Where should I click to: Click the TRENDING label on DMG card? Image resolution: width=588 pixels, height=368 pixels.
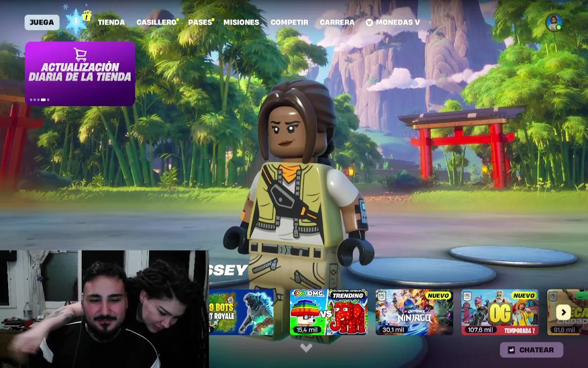tap(348, 295)
